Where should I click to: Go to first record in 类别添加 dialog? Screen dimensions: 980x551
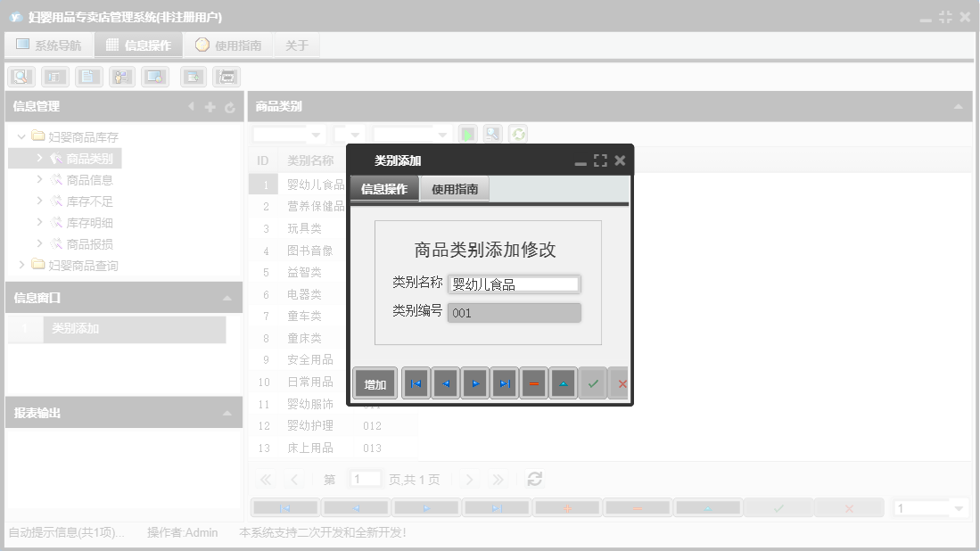pos(416,383)
